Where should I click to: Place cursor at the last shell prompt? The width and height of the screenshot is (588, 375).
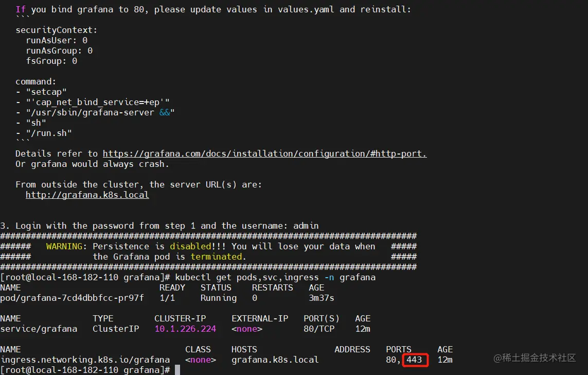tap(177, 370)
